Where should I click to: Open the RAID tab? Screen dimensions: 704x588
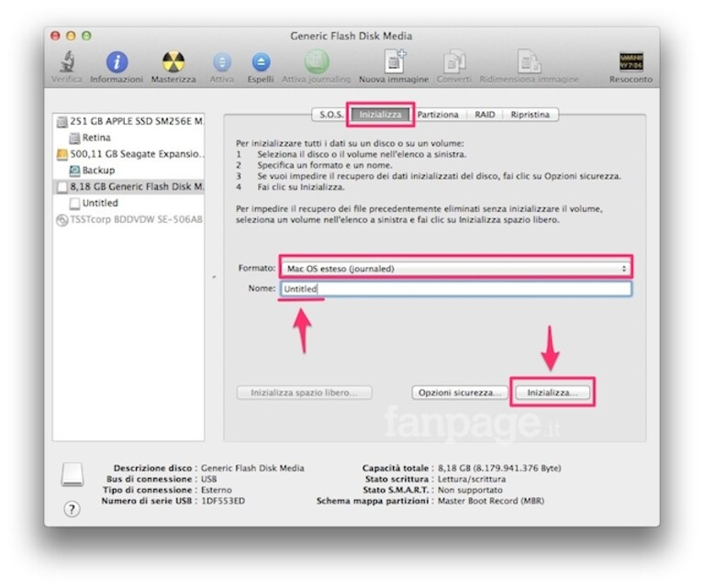485,115
